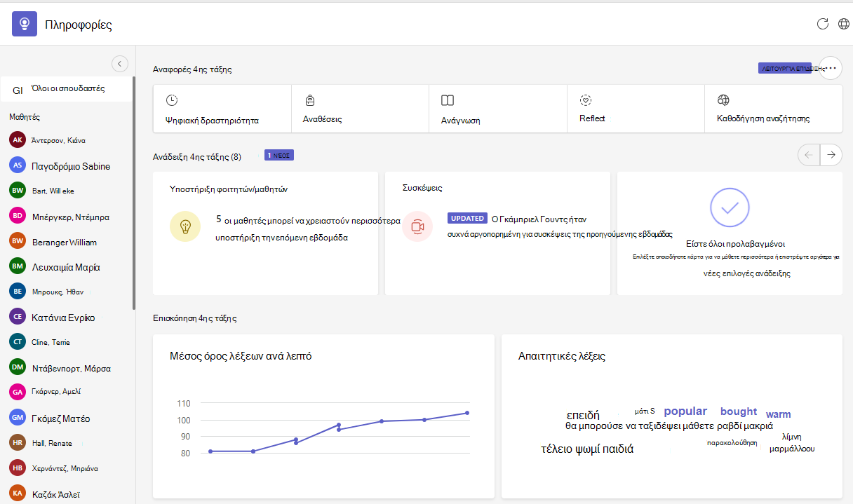Open the Ψηφιακή δραστηριότητα report
This screenshot has width=853, height=504.
pyautogui.click(x=222, y=109)
